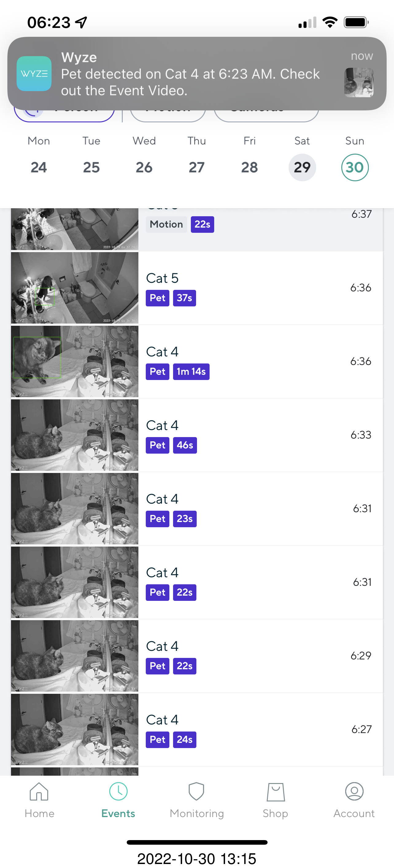This screenshot has height=868, width=394.
Task: Select Sunday 30 in the calendar
Action: [x=354, y=167]
